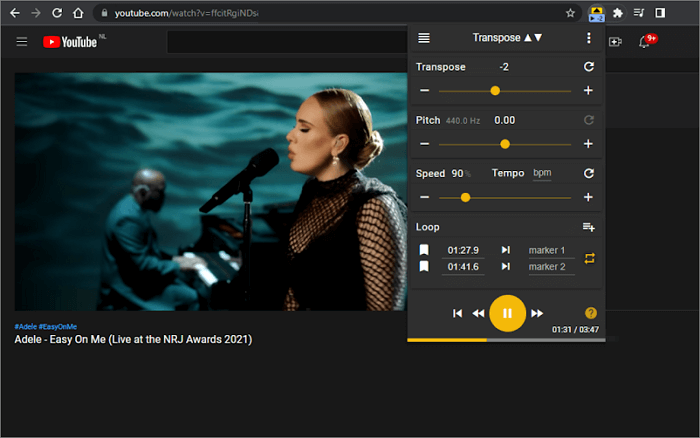
Task: Jump to marker 2 position
Action: coord(506,267)
